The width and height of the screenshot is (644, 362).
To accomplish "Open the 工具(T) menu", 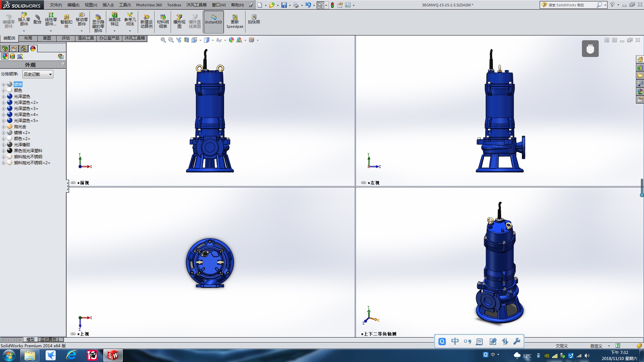I will [x=124, y=5].
